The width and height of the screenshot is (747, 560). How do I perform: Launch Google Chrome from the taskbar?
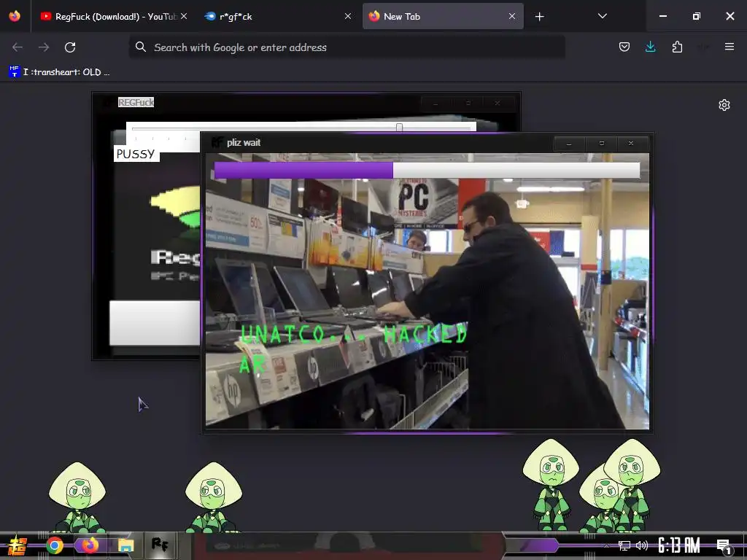click(x=55, y=545)
